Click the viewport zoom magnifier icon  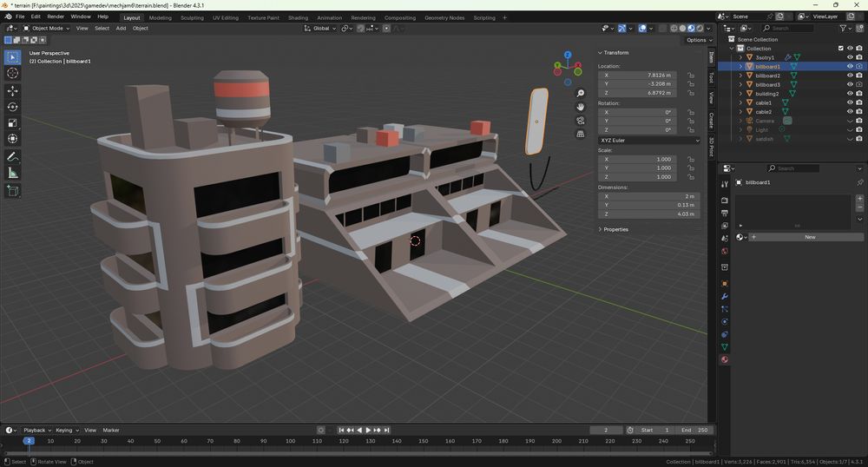[580, 94]
